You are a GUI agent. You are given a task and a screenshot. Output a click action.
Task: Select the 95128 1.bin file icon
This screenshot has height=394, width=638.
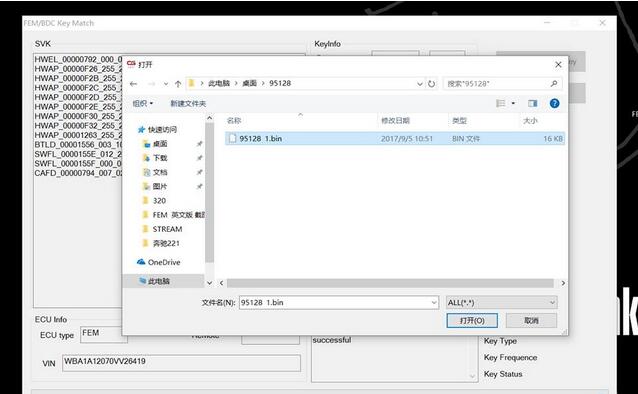[232, 138]
